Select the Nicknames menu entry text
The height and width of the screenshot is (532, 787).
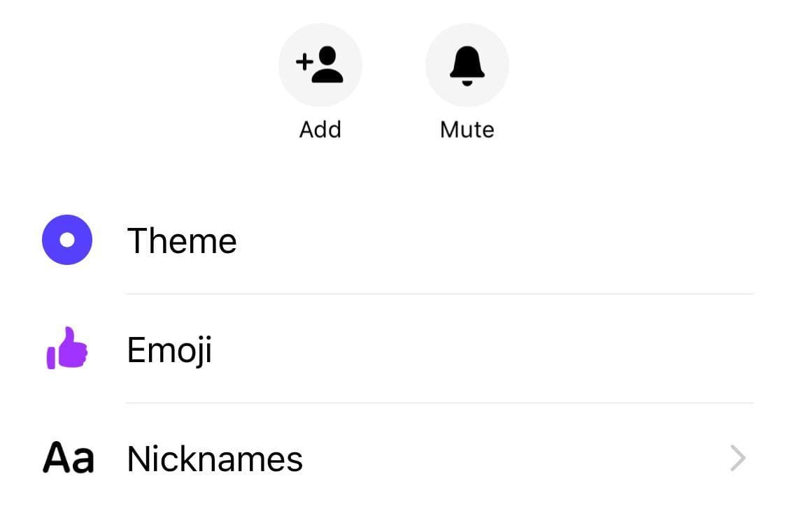click(215, 459)
